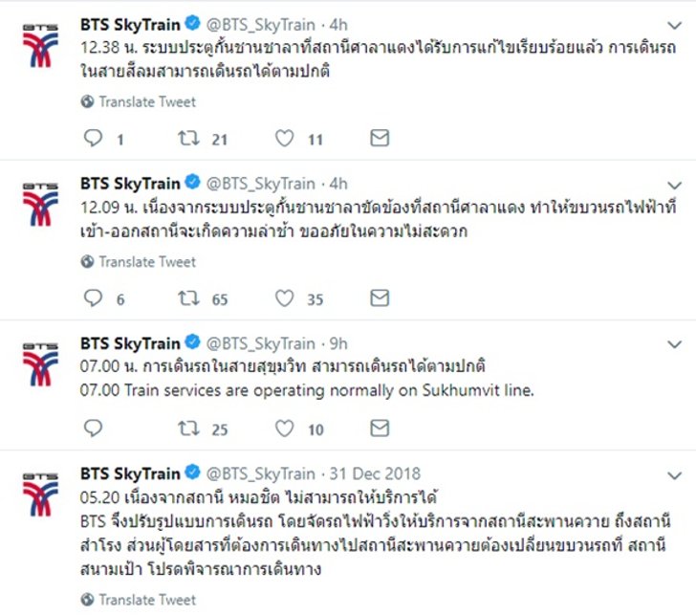Screen dimensions: 696x616
Task: Reply to the 07.00 Sukhumvit line tweet
Action: (93, 429)
